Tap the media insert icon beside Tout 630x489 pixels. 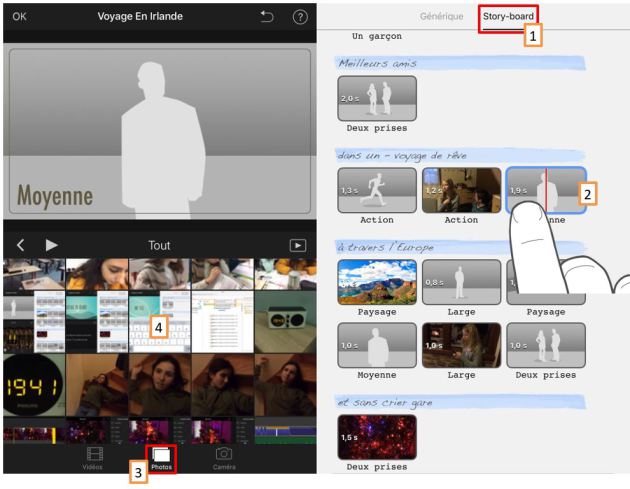(298, 245)
